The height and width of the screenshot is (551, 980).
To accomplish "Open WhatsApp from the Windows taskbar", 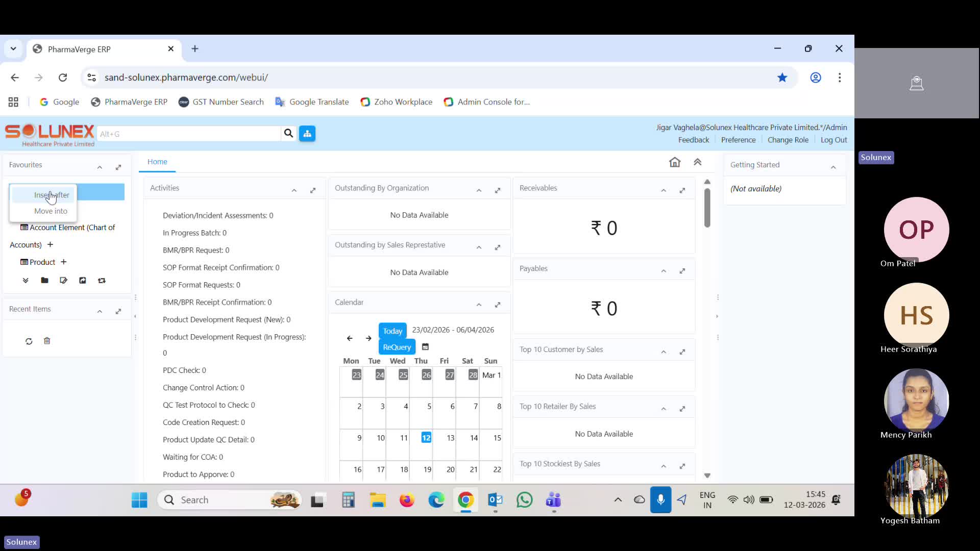I will pos(524,500).
